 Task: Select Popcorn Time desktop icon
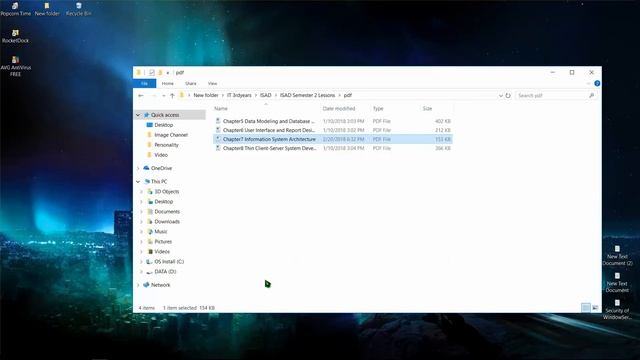(16, 9)
